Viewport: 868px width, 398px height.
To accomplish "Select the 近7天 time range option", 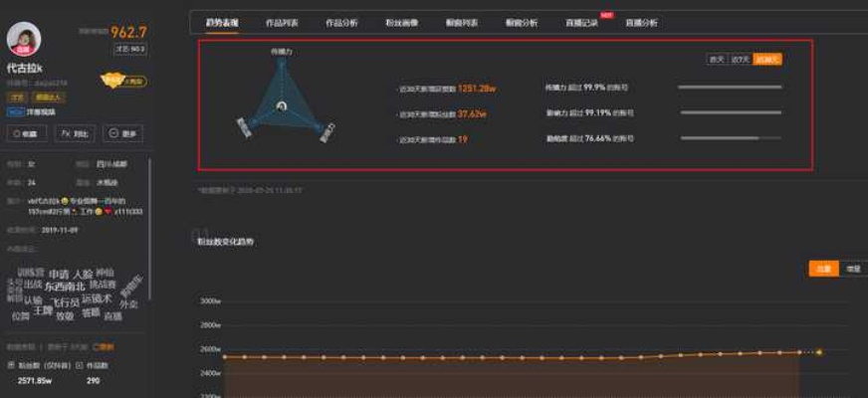I will point(740,60).
